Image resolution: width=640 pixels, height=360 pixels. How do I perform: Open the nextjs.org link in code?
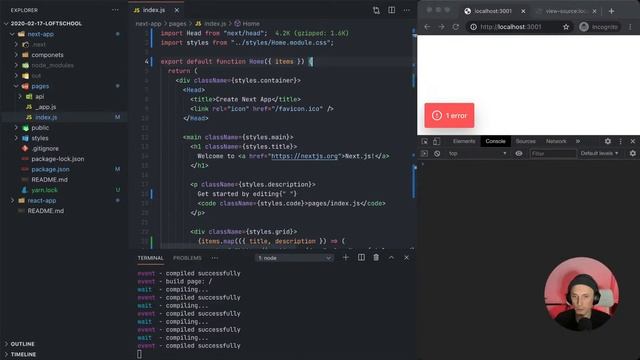(304, 156)
